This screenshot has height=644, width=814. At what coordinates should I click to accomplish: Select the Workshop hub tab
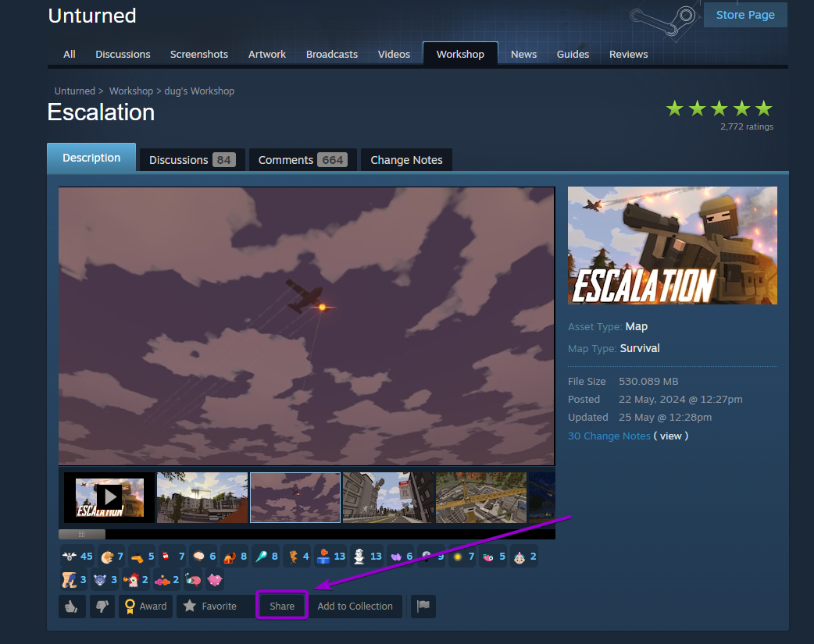460,54
